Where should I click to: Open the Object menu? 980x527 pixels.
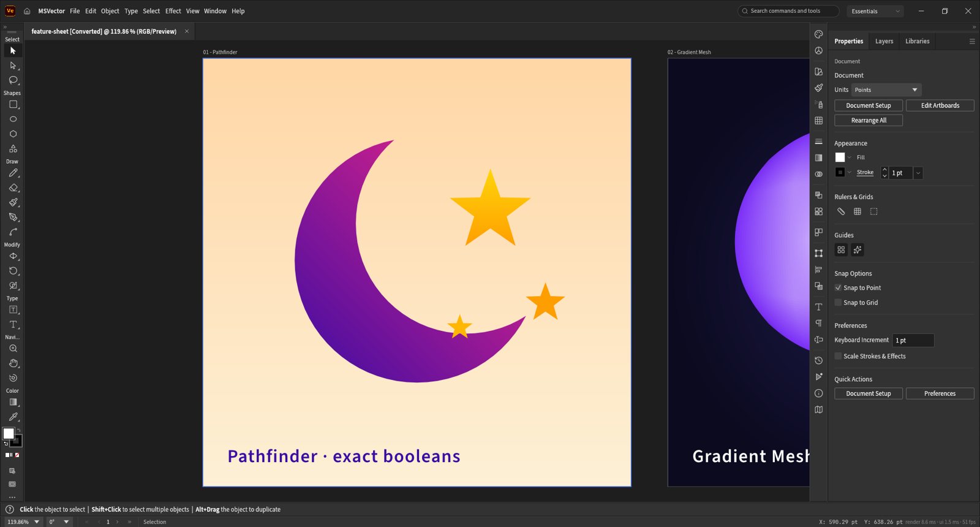click(110, 11)
